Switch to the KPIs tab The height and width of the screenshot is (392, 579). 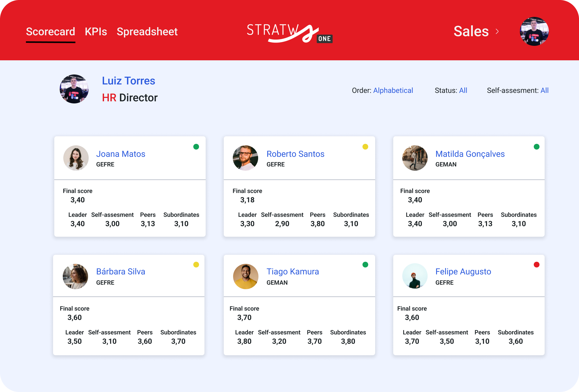96,32
